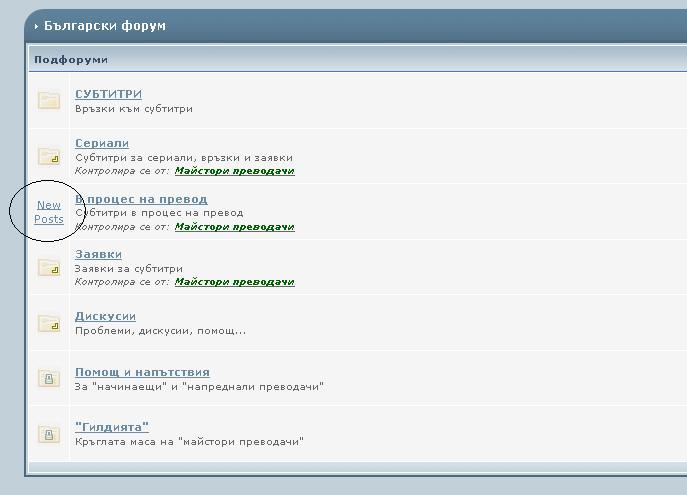The image size is (687, 495).
Task: Click the arrow icon before Български форум
Action: [37, 27]
